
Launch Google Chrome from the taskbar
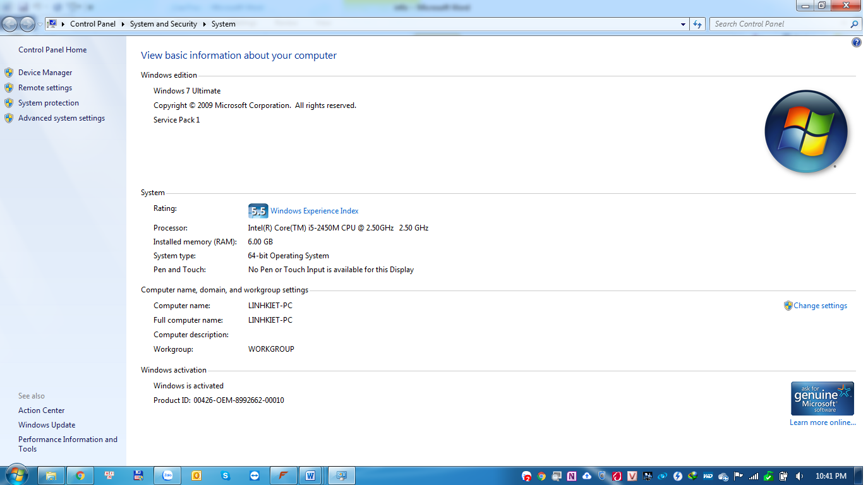click(x=80, y=476)
